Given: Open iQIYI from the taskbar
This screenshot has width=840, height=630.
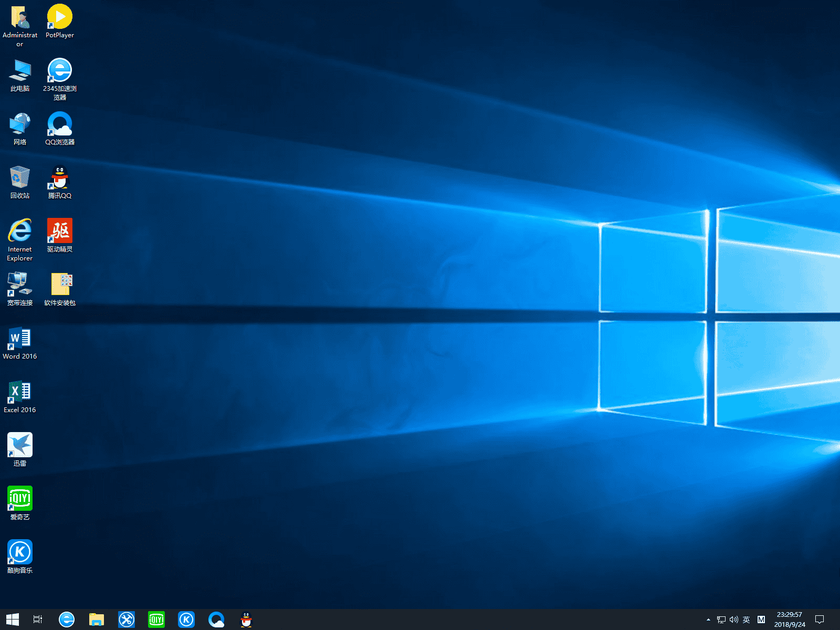Looking at the screenshot, I should pyautogui.click(x=156, y=619).
